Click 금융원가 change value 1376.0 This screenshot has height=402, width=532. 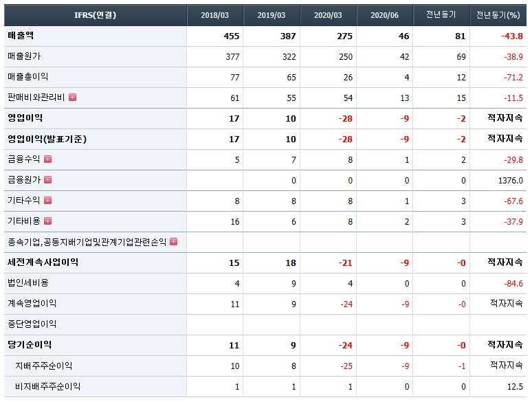(511, 181)
